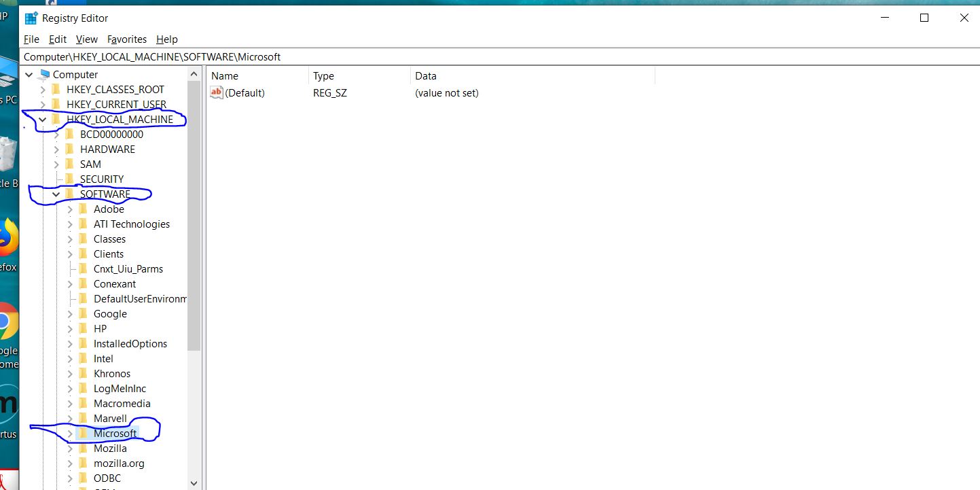Open the View menu
The image size is (980, 490).
point(87,39)
